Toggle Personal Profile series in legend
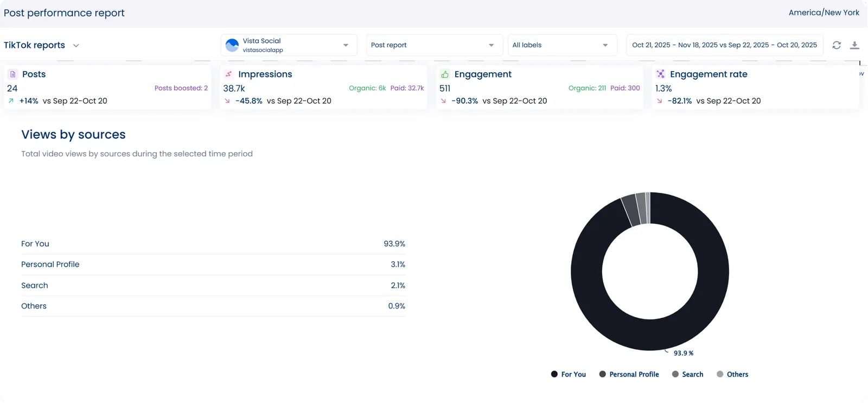 629,374
